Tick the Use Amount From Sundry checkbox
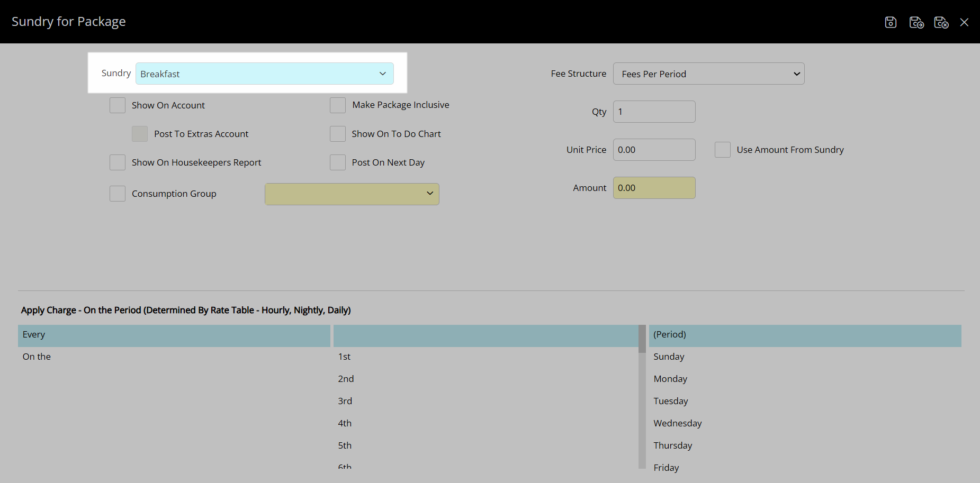Image resolution: width=980 pixels, height=483 pixels. (723, 150)
